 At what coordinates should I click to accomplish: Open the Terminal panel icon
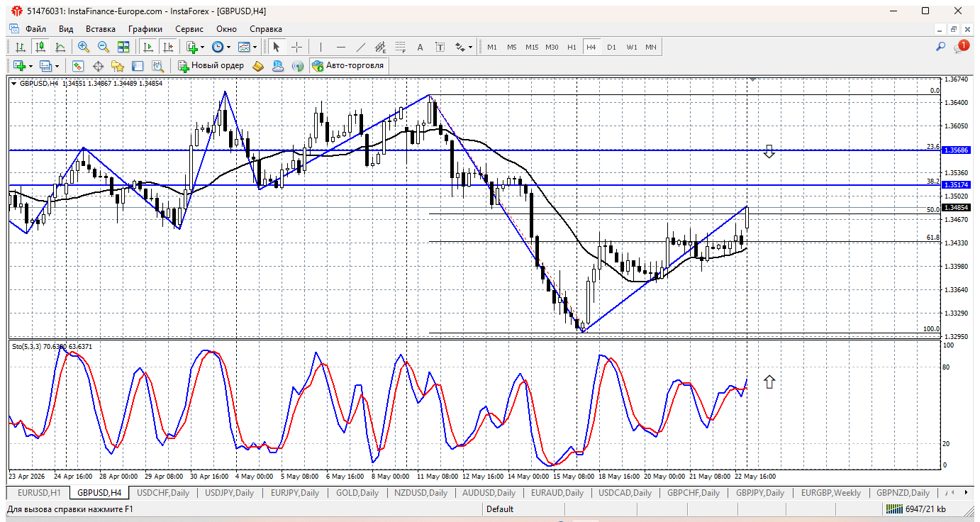pos(138,65)
